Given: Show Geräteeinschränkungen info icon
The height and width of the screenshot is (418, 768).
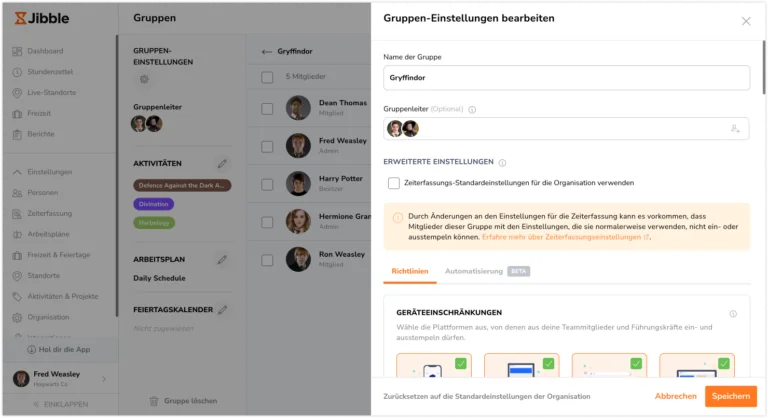Looking at the screenshot, I should pyautogui.click(x=733, y=314).
